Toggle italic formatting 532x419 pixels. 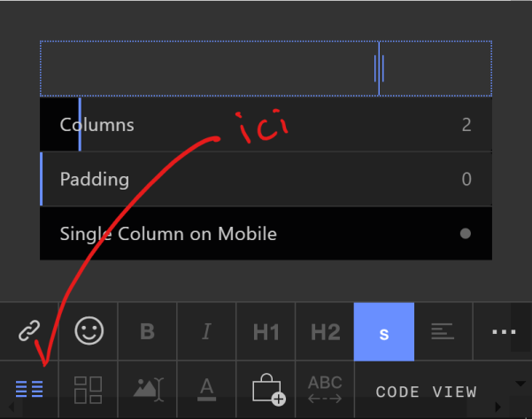(x=206, y=331)
